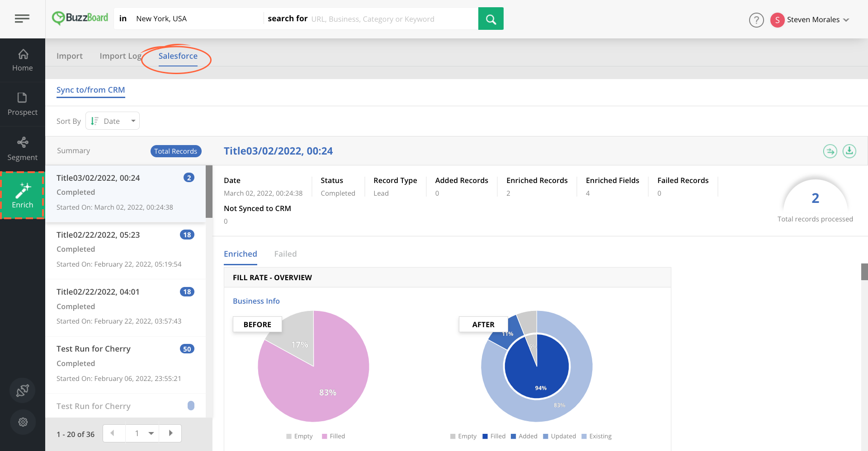Open the Segment sidebar section
This screenshot has width=868, height=451.
(23, 149)
